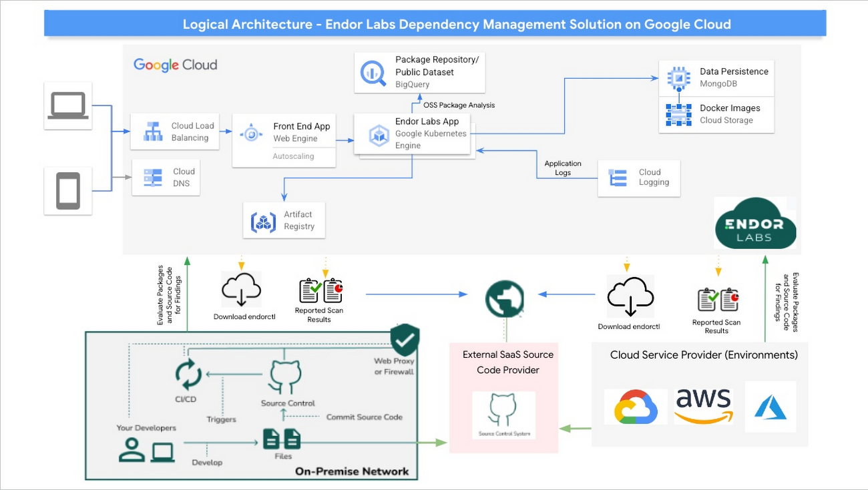
Task: Click the Front End App Web Engine icon
Action: (252, 133)
